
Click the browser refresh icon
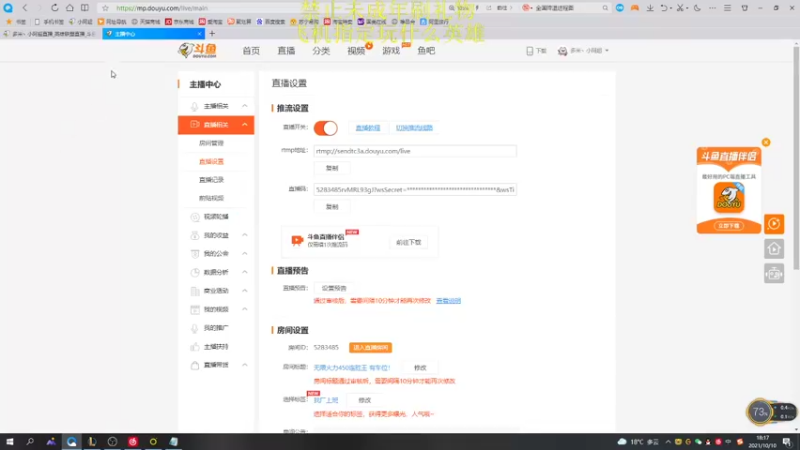(55, 8)
